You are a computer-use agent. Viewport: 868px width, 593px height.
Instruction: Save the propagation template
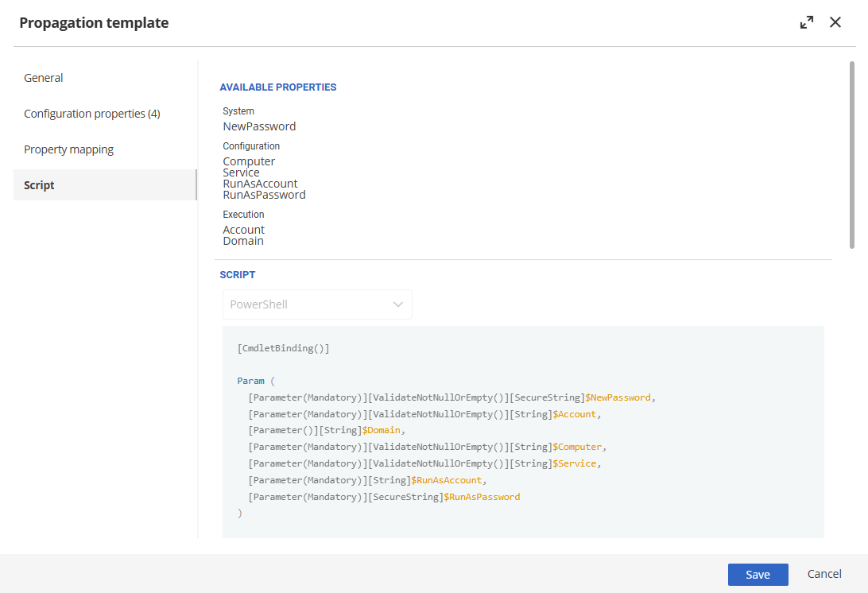click(758, 575)
